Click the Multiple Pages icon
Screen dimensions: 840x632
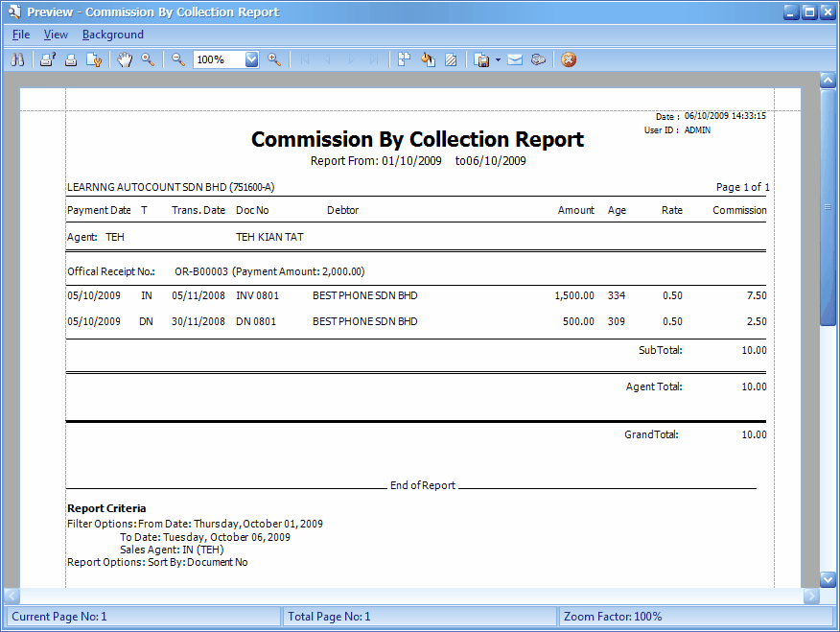404,59
